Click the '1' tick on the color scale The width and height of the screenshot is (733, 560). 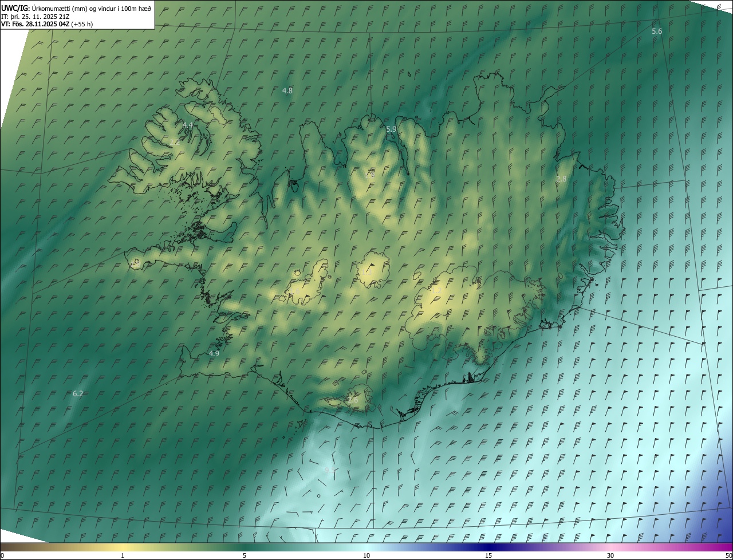click(x=123, y=555)
